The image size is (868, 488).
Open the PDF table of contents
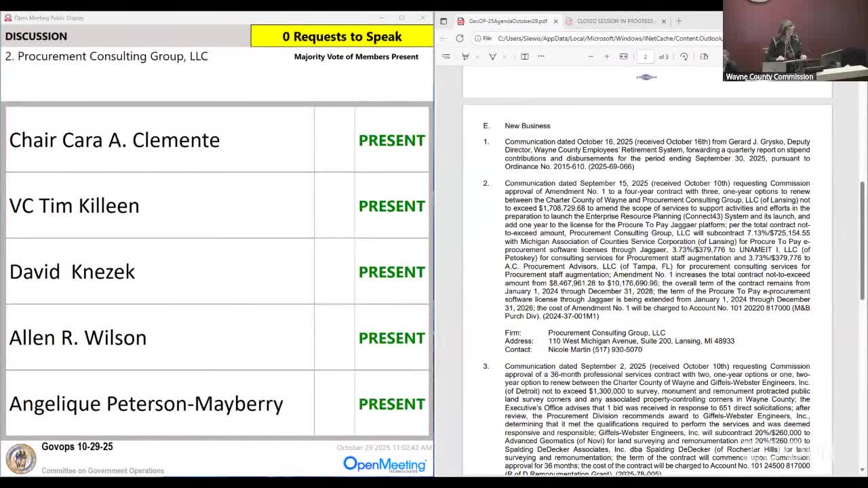point(446,56)
